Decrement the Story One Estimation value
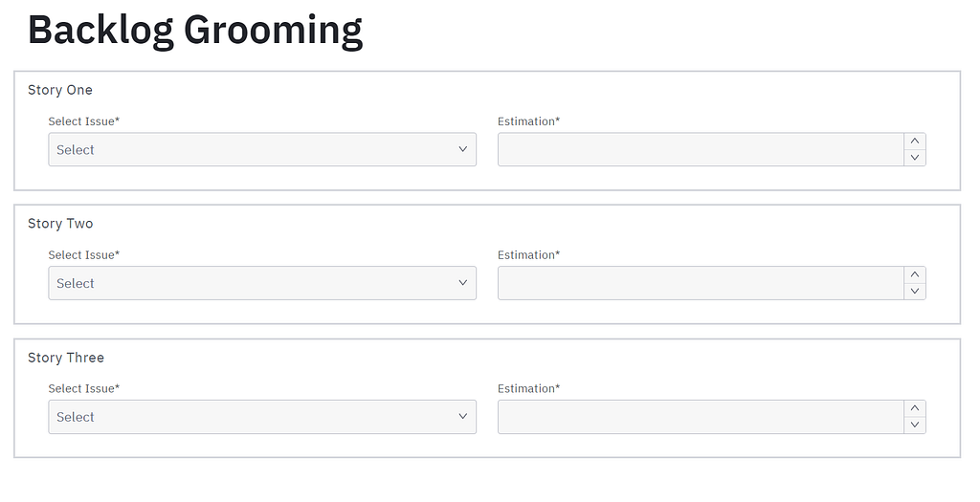980x502 pixels. pyautogui.click(x=914, y=158)
